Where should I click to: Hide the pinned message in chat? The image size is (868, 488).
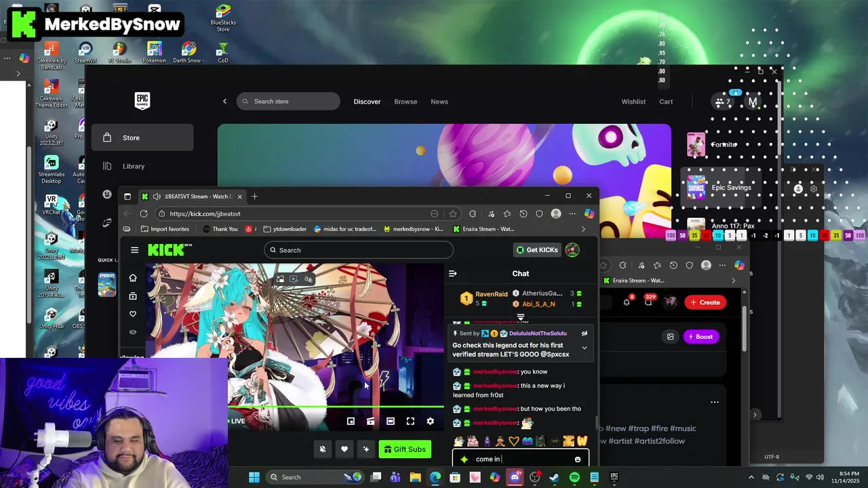[585, 333]
